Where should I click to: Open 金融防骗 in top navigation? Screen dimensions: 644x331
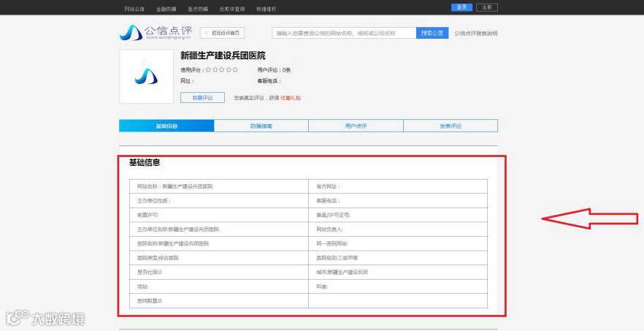tap(166, 9)
